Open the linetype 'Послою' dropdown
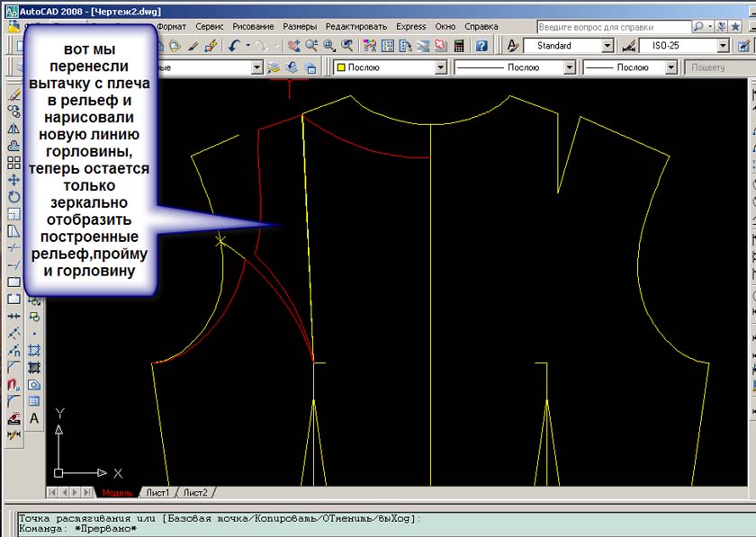756x537 pixels. [x=569, y=67]
